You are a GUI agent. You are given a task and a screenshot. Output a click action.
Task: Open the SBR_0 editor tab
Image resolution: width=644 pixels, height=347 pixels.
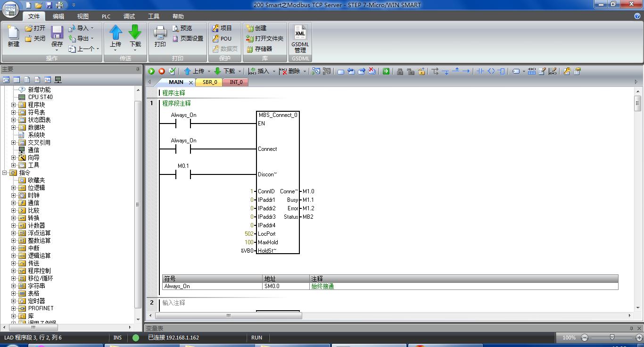pyautogui.click(x=210, y=82)
